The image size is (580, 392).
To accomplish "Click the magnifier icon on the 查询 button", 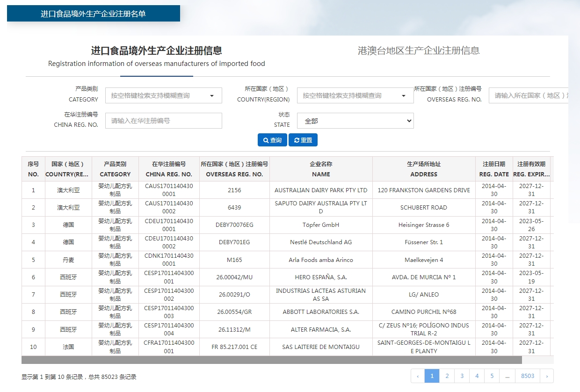I will point(266,140).
